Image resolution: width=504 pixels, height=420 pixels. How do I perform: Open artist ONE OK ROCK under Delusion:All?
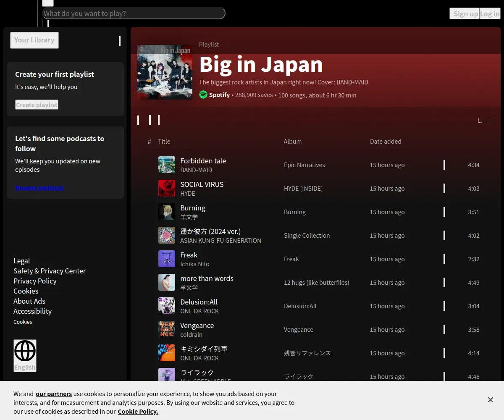(199, 311)
